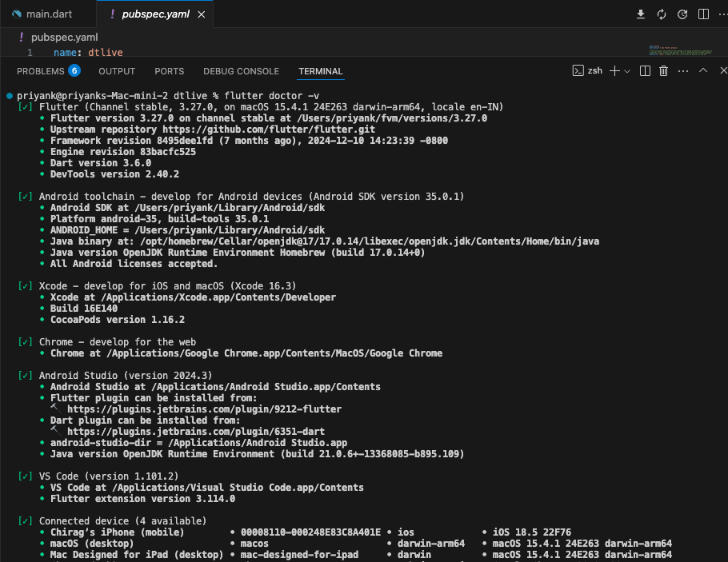Expand the new terminal launch profile dropdown
This screenshot has width=728, height=562.
[x=627, y=71]
